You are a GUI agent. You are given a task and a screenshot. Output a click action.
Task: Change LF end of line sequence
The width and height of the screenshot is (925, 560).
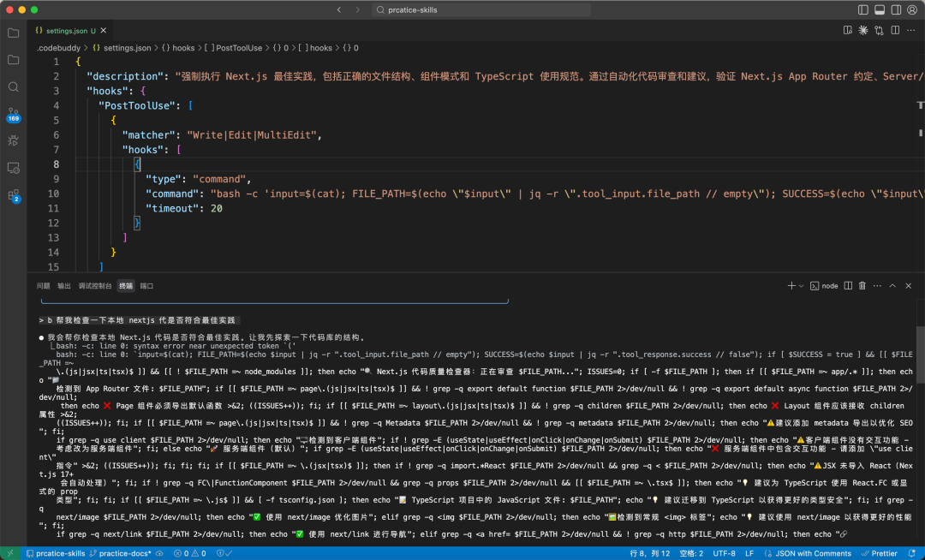[x=749, y=553]
